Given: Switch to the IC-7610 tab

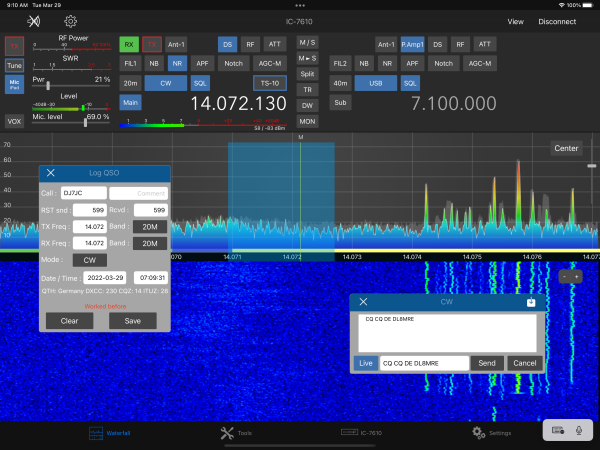Looking at the screenshot, I should tap(361, 433).
